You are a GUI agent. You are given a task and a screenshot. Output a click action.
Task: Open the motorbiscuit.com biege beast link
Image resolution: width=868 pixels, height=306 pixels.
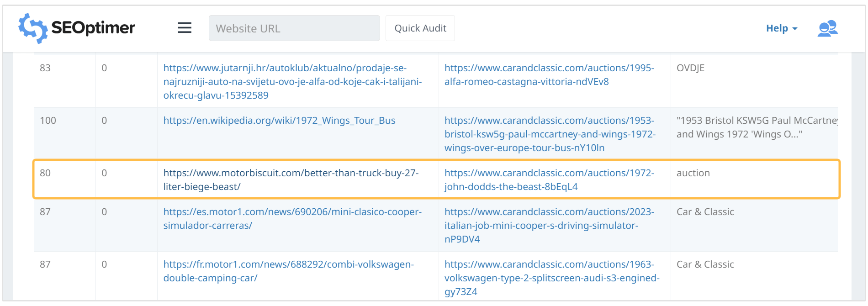[x=291, y=179]
